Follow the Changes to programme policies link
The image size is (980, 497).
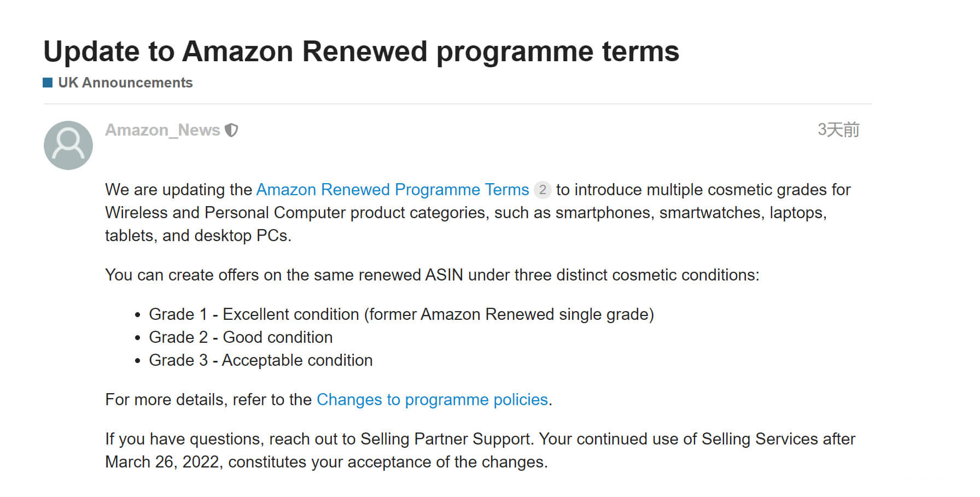[432, 400]
